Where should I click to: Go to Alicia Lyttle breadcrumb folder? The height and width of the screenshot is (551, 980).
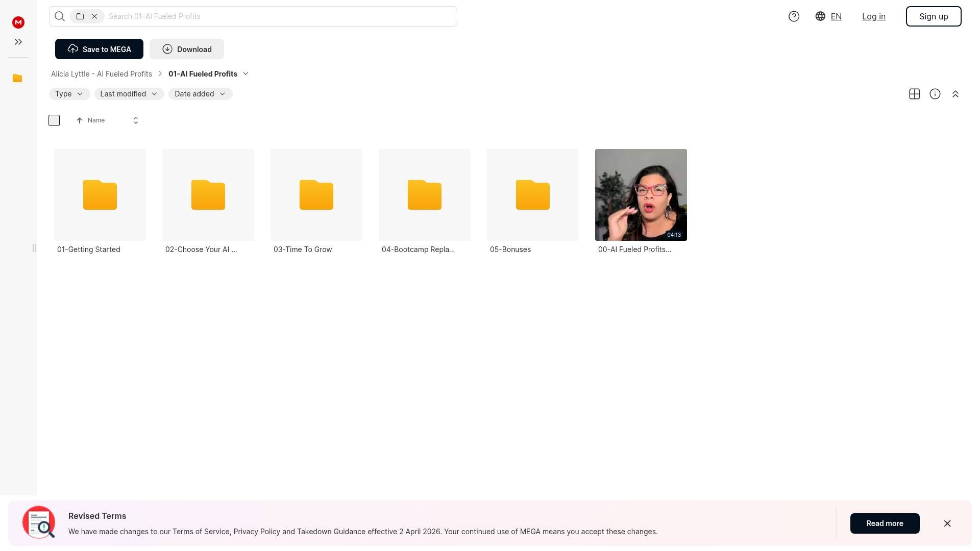[x=102, y=74]
